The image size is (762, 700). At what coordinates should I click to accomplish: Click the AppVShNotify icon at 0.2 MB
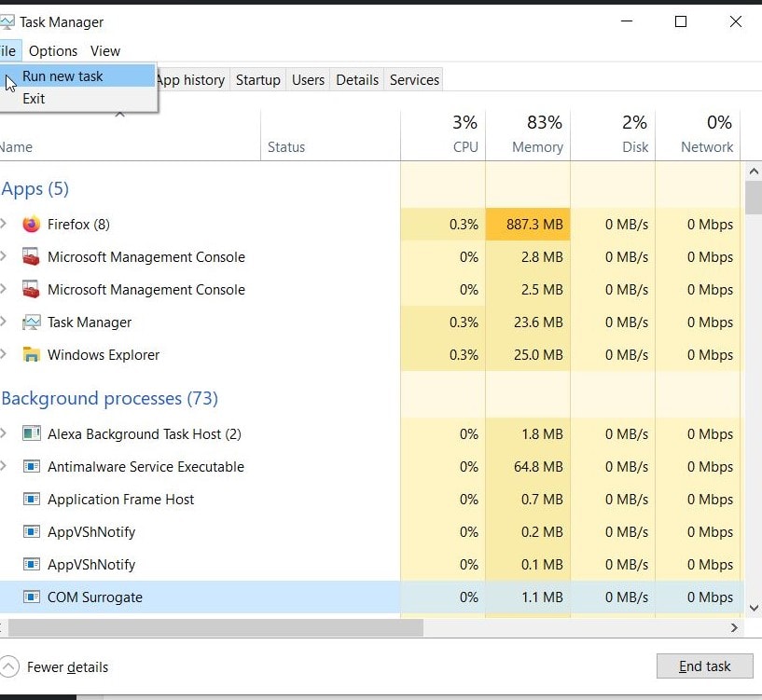pyautogui.click(x=32, y=531)
